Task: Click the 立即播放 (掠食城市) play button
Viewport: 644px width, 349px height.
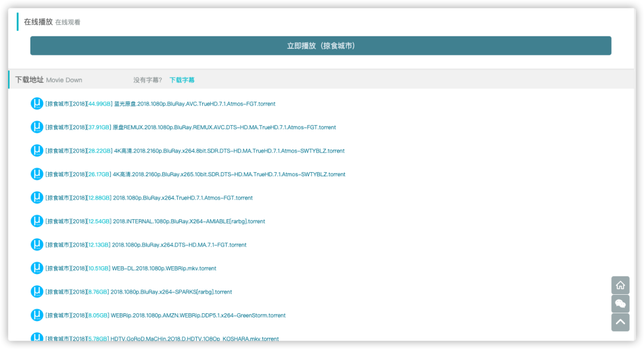Action: click(320, 45)
